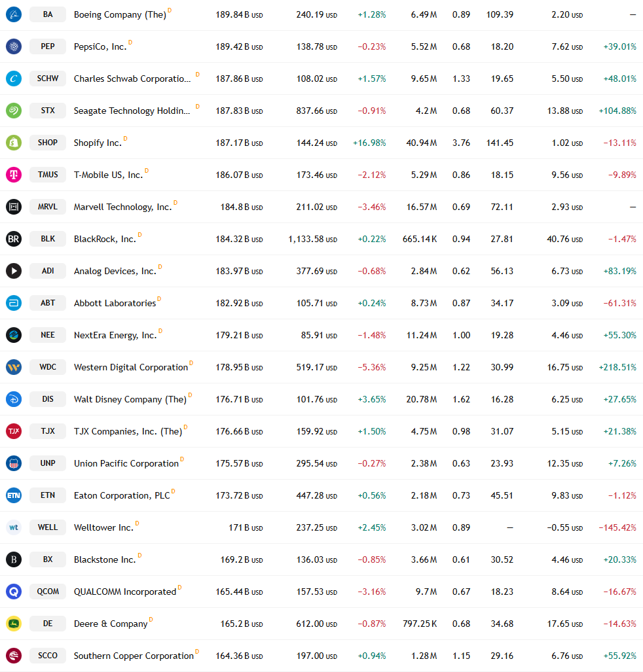
Task: Click the Charles Schwab logo icon
Action: click(14, 79)
